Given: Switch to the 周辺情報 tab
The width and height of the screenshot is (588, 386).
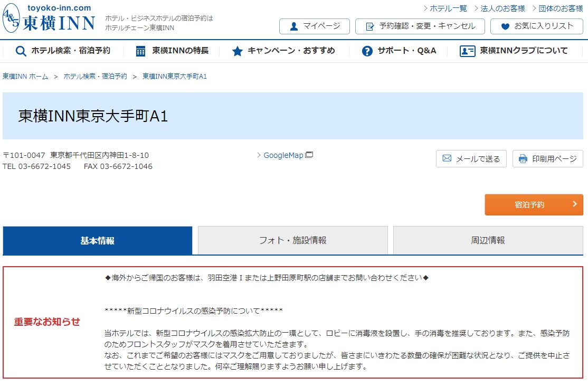Looking at the screenshot, I should point(488,240).
